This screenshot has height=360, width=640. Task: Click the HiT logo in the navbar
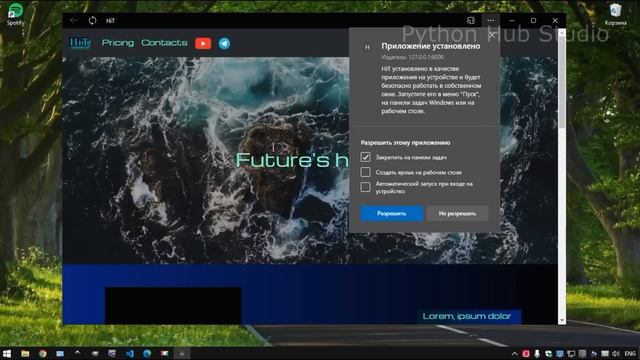pos(80,42)
